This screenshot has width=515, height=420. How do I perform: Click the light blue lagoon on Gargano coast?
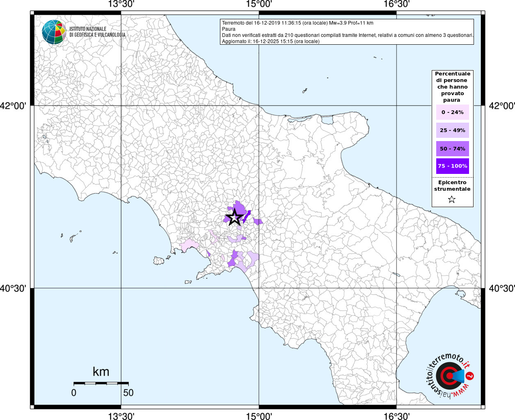[x=327, y=120]
